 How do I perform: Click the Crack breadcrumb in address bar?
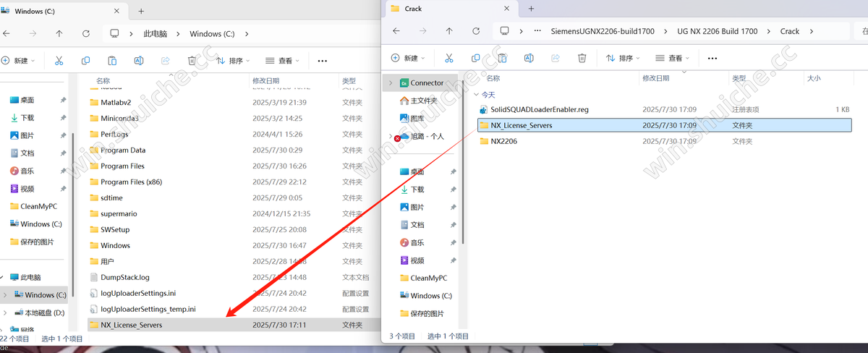click(x=790, y=31)
